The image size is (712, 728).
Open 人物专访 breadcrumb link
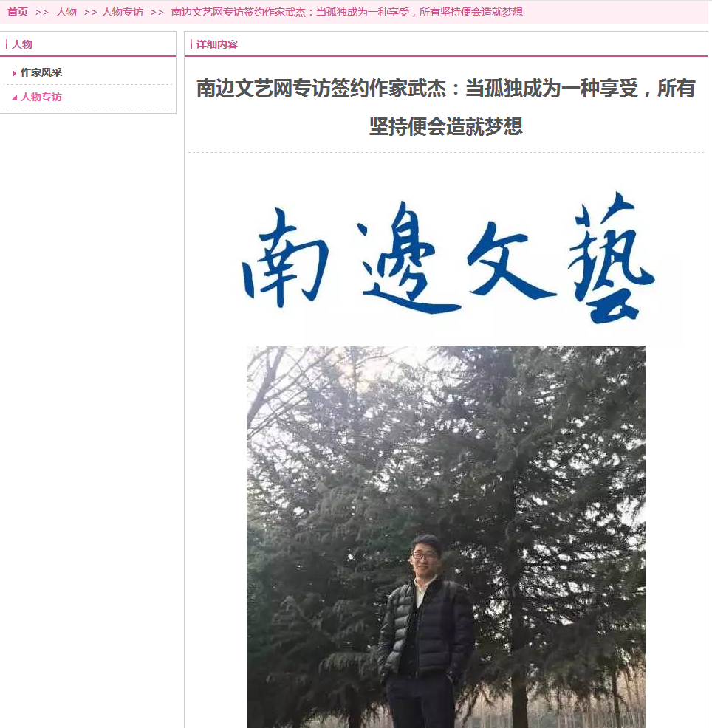point(123,12)
